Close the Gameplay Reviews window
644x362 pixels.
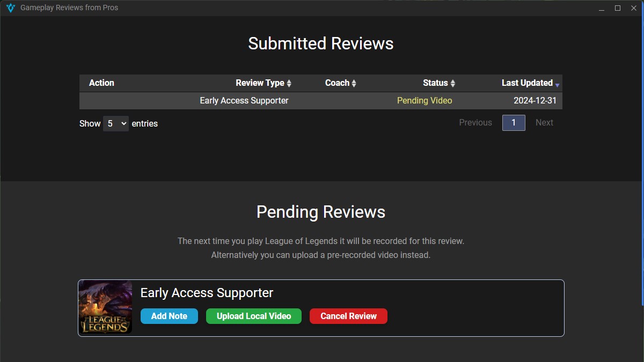(634, 8)
